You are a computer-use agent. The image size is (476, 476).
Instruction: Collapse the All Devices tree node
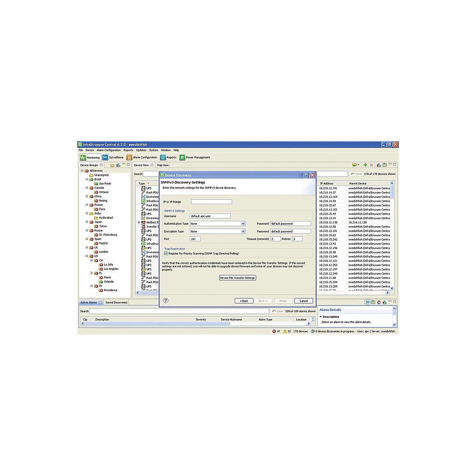82,171
